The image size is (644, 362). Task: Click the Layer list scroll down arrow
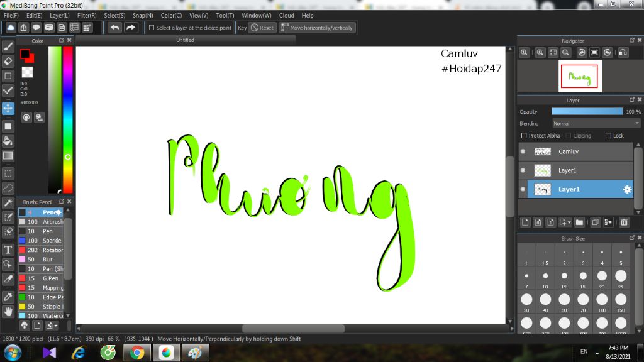pyautogui.click(x=638, y=212)
